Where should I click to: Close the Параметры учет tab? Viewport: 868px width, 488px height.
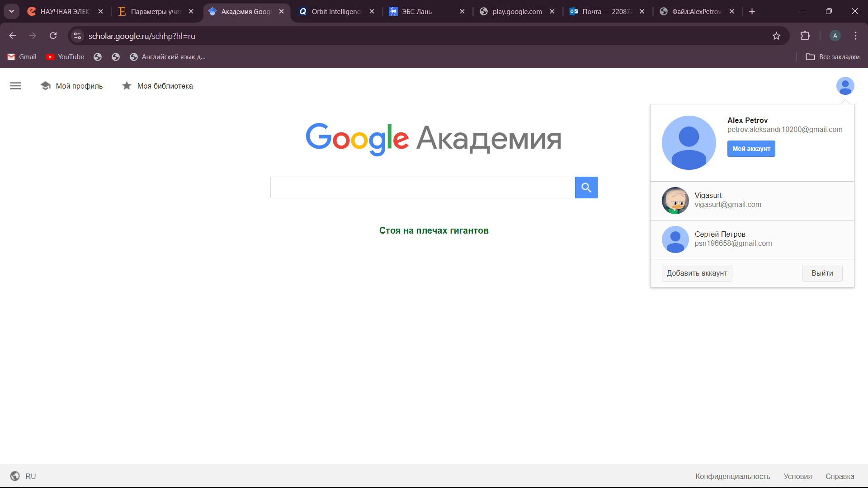click(191, 11)
